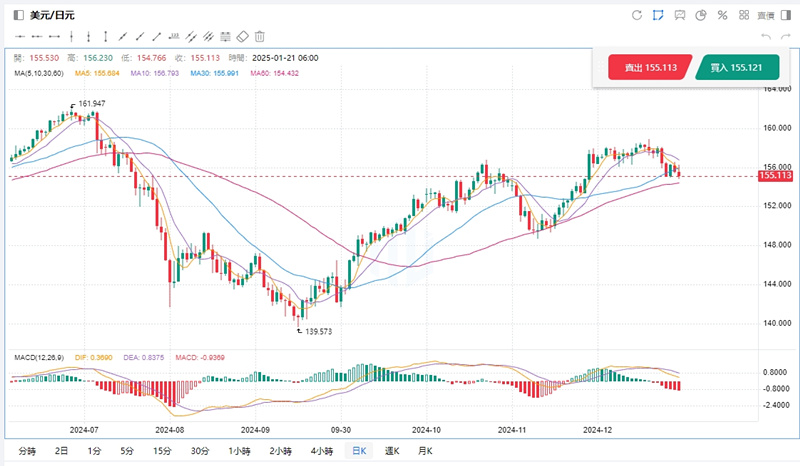Viewport: 800px width, 466px height.
Task: Select the eraser tool
Action: pyautogui.click(x=242, y=36)
